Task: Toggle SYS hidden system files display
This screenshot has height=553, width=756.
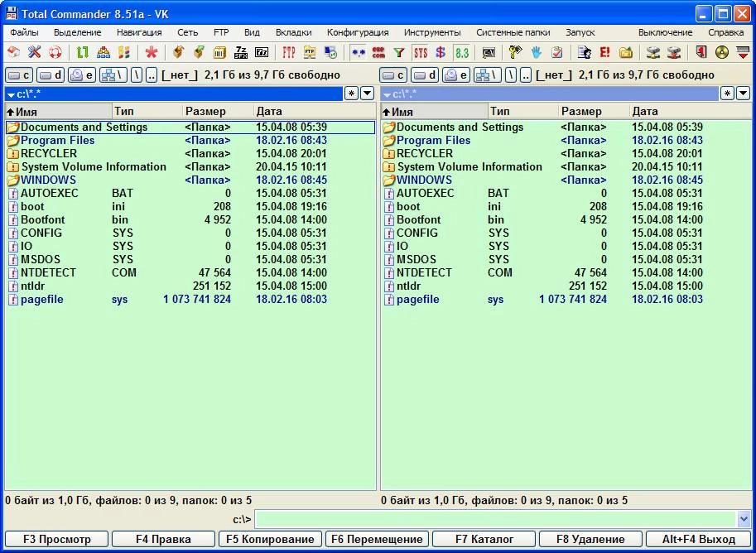Action: click(x=420, y=52)
